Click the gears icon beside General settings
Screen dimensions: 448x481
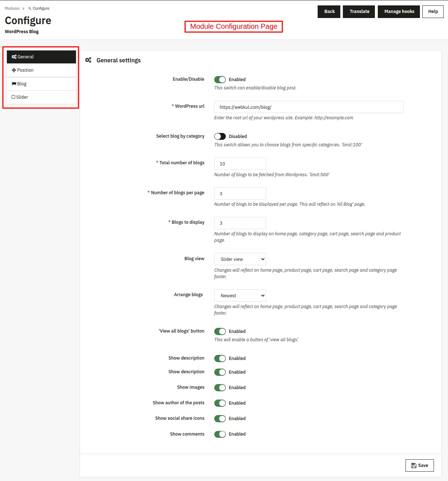[x=88, y=60]
